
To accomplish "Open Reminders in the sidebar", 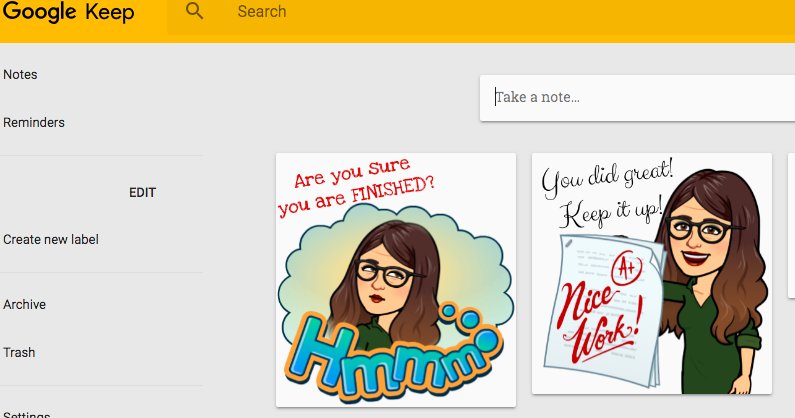I will tap(34, 123).
